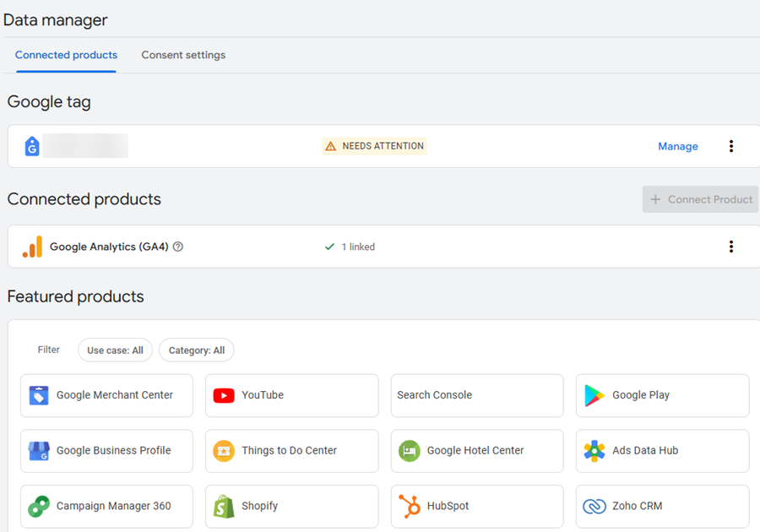
Task: Switch to the Consent settings tab
Action: [183, 55]
